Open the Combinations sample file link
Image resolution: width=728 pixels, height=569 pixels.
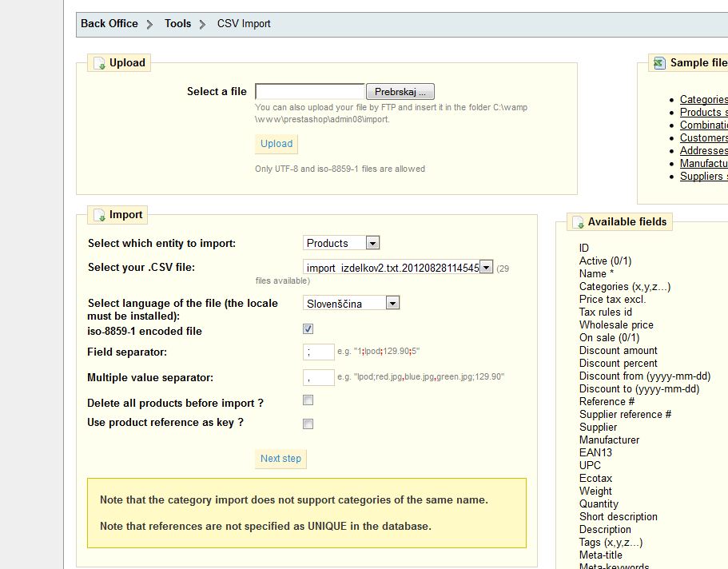tap(703, 125)
